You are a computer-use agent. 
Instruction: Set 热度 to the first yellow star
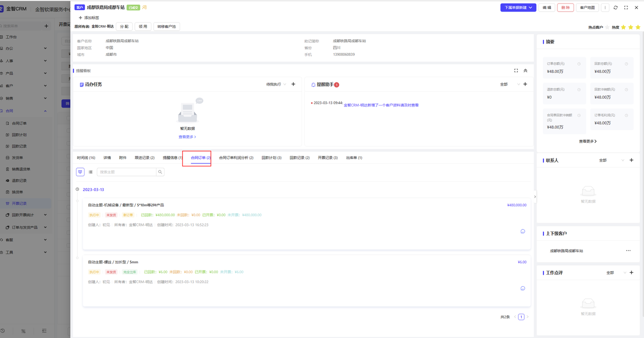(623, 27)
